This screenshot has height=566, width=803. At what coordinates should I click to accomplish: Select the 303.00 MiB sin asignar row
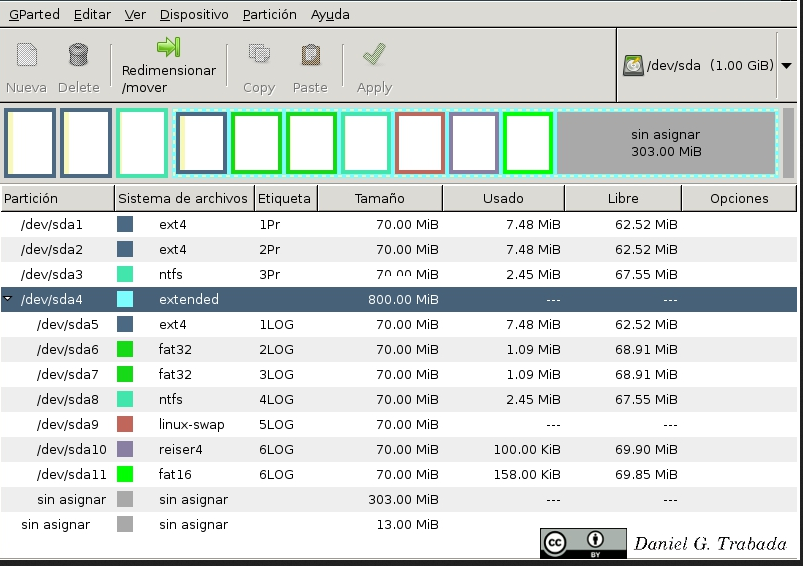(398, 499)
